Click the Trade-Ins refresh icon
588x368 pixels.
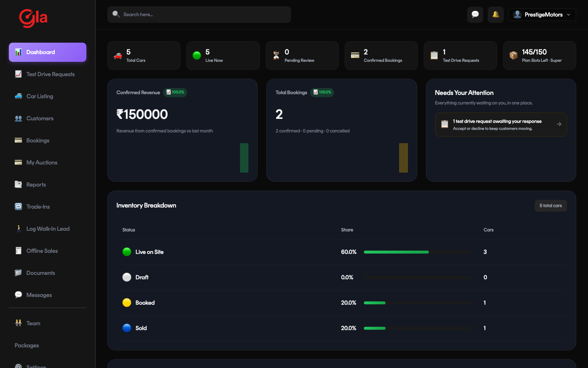[x=18, y=207]
